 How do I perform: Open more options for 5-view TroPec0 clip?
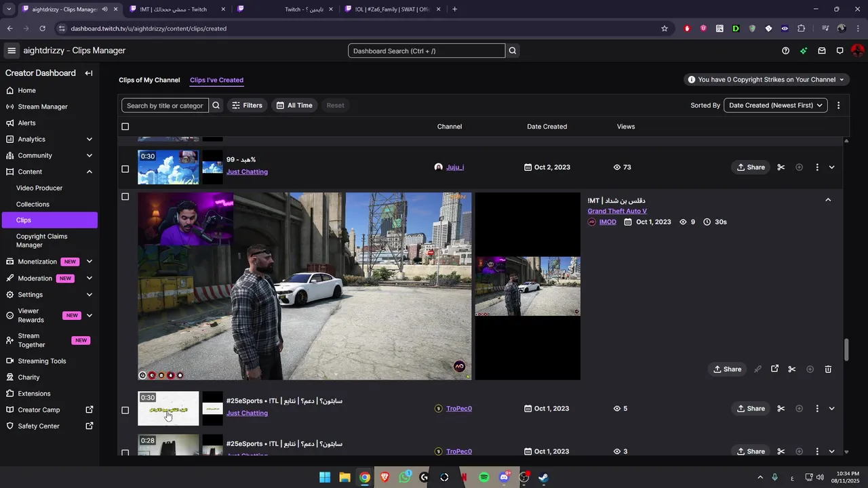[817, 409]
